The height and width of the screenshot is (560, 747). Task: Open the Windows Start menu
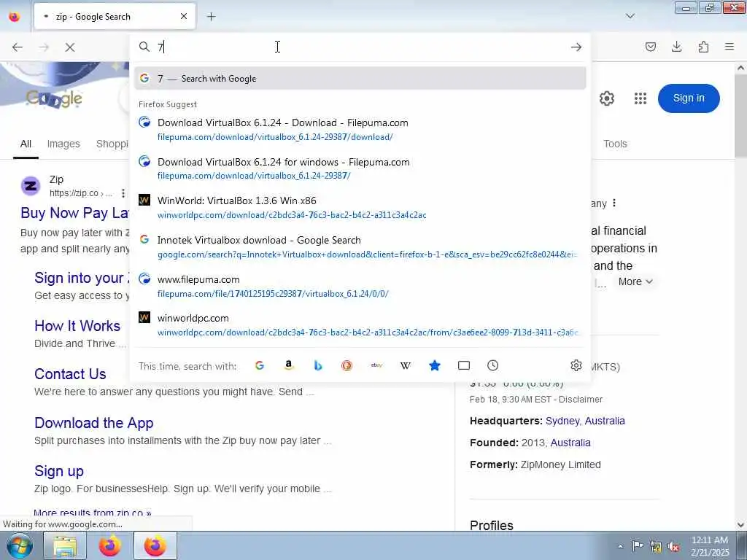(x=19, y=546)
